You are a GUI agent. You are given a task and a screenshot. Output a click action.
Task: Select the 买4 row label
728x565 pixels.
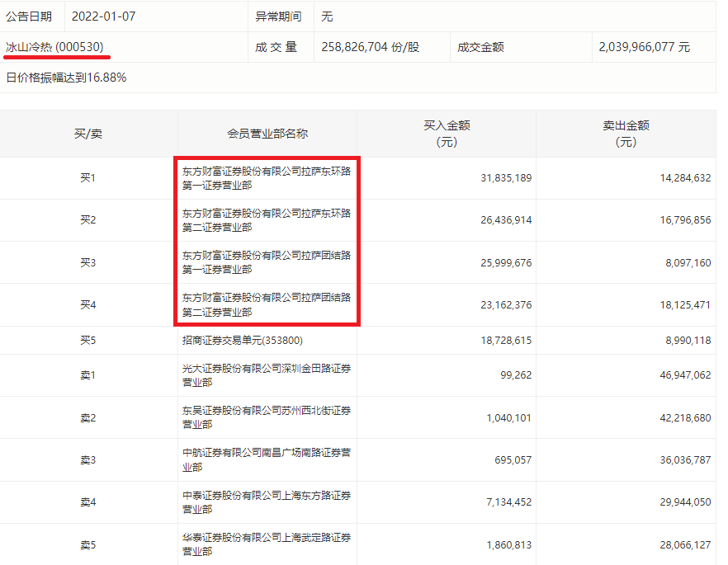pyautogui.click(x=87, y=304)
